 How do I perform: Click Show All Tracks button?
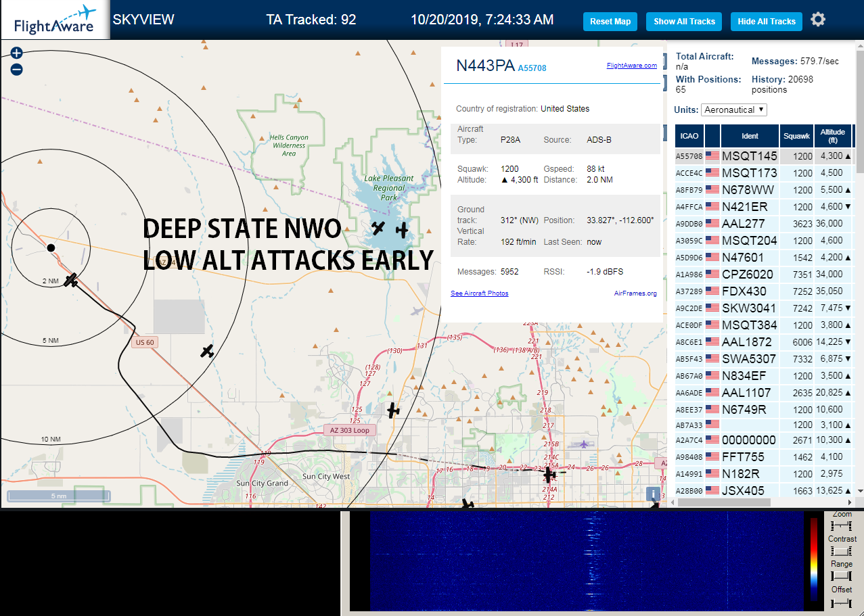tap(684, 22)
